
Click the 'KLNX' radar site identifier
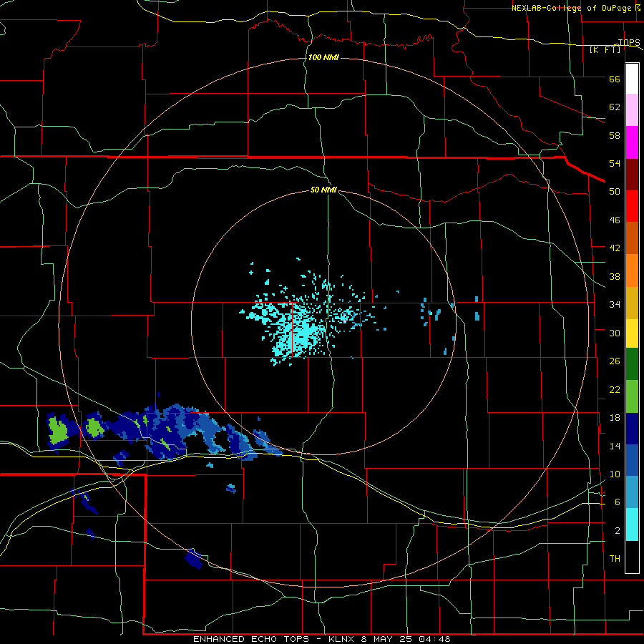(x=342, y=639)
